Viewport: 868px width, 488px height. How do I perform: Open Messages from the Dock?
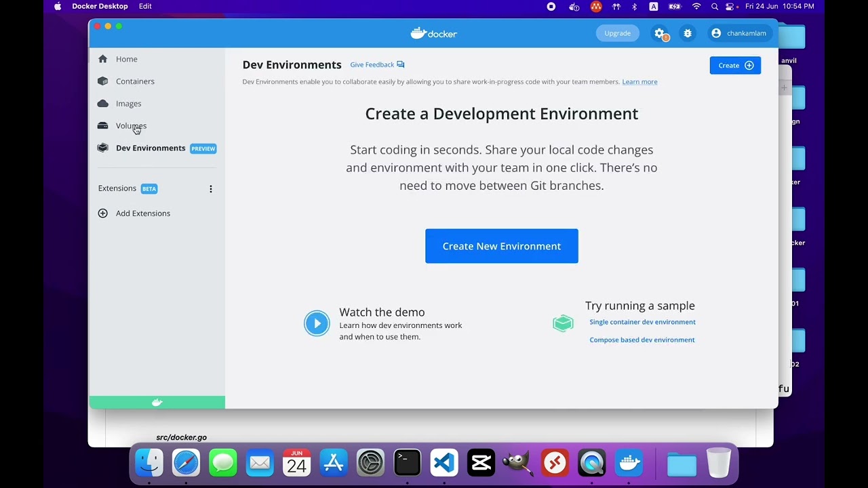tap(223, 464)
